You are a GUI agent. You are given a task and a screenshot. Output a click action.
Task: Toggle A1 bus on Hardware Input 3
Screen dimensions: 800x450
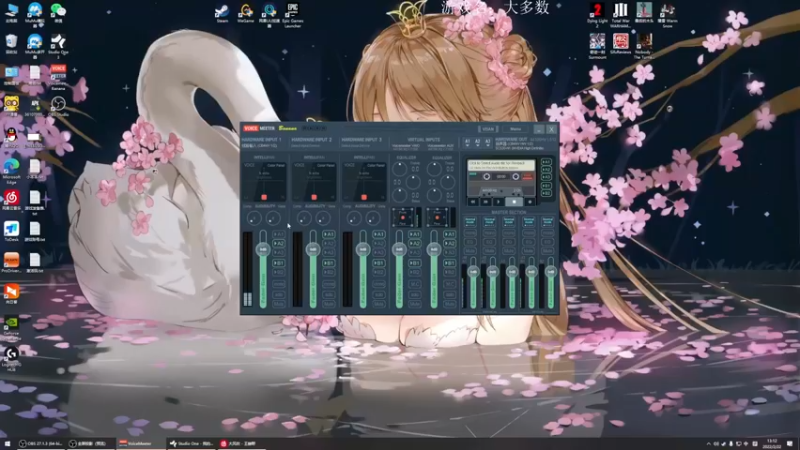[x=379, y=234]
